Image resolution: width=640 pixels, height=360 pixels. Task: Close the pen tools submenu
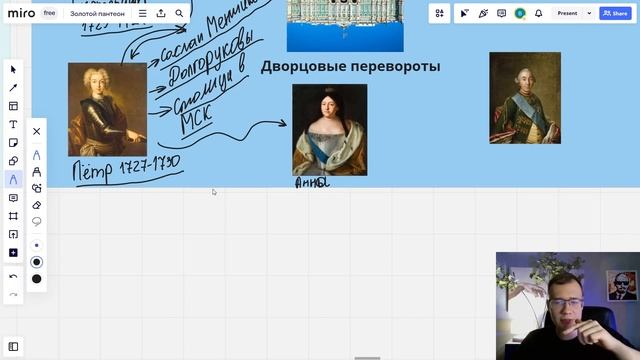click(x=36, y=131)
